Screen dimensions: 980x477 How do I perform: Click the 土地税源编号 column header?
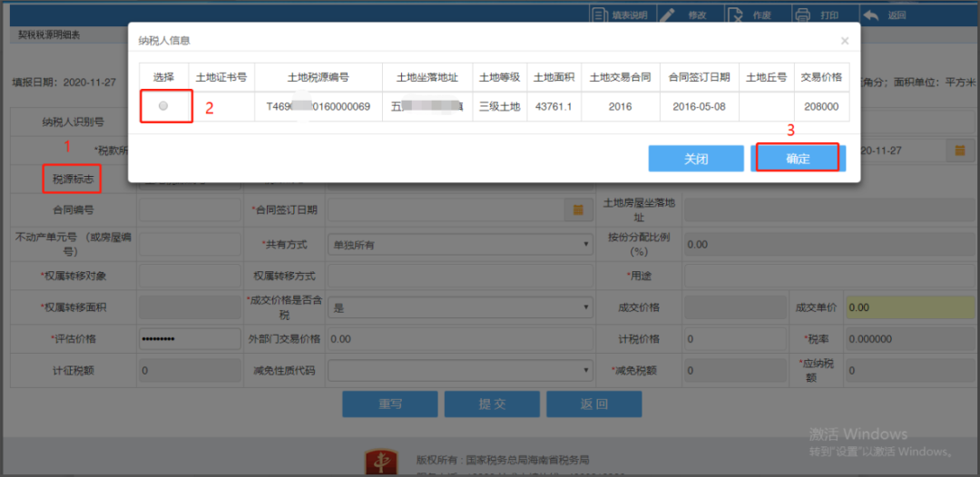[318, 77]
